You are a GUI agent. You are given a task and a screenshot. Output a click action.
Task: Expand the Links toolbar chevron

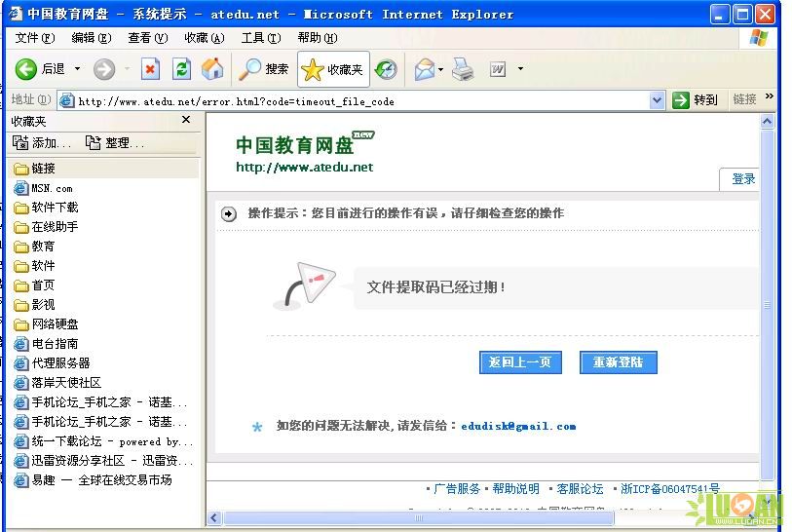click(770, 96)
